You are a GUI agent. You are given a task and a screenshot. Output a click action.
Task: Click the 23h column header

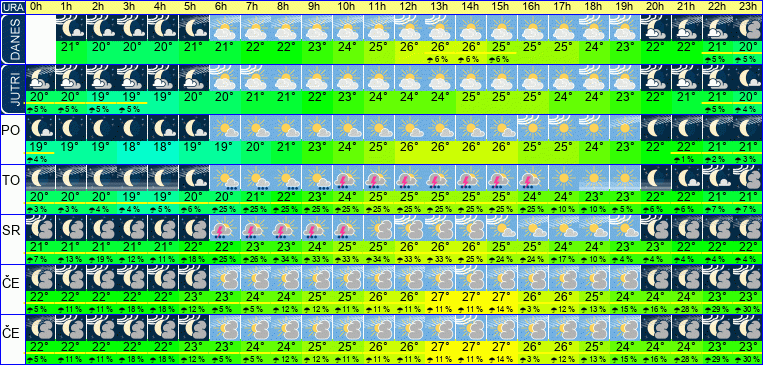tap(747, 7)
